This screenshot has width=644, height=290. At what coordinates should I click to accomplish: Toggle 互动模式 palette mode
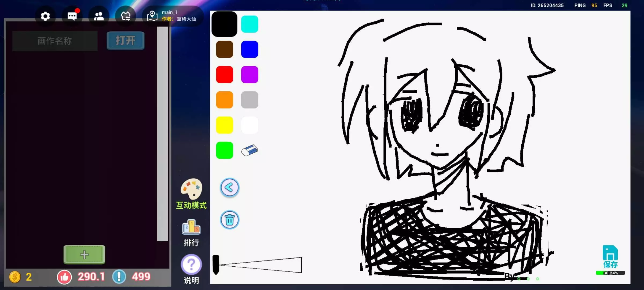pyautogui.click(x=191, y=189)
